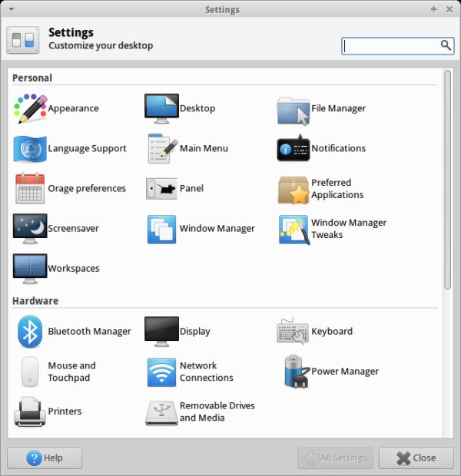Click the 'Customize your desktop' subtitle

(101, 45)
